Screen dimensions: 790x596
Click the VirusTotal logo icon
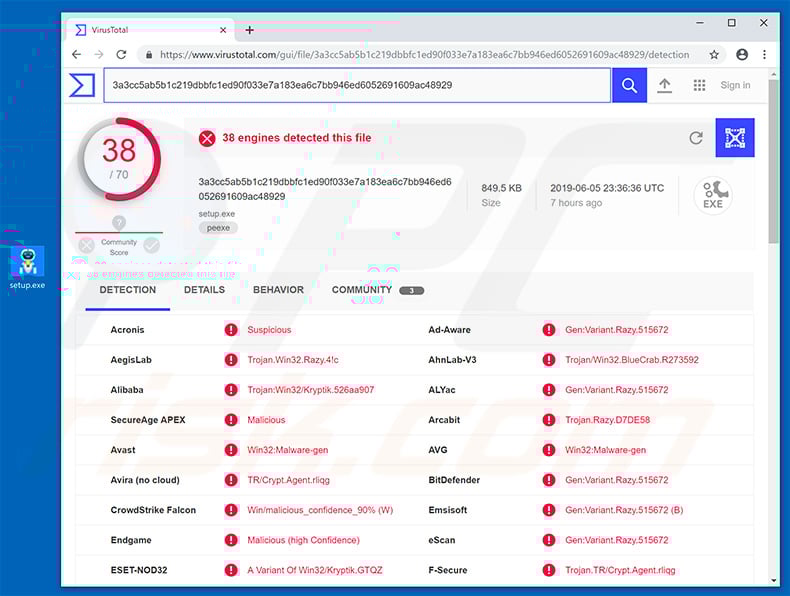[x=82, y=85]
